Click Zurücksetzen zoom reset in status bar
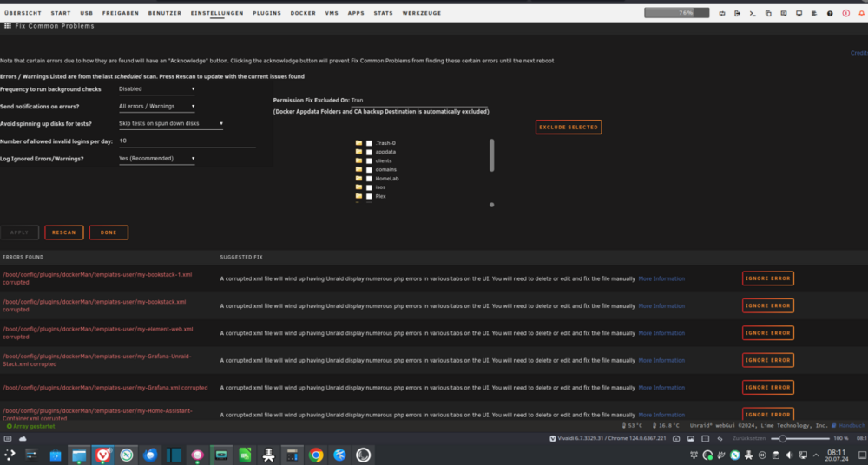 click(749, 438)
